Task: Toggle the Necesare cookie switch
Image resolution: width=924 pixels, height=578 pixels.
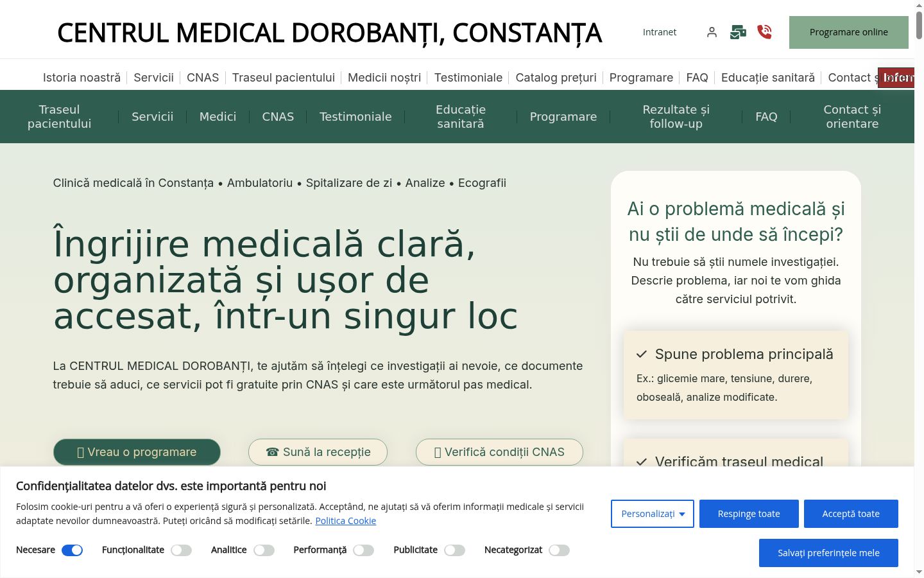Action: click(x=73, y=550)
